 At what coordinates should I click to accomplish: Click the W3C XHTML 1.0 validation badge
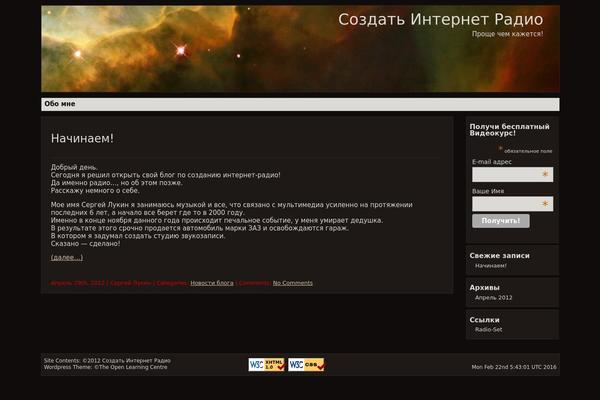point(266,364)
